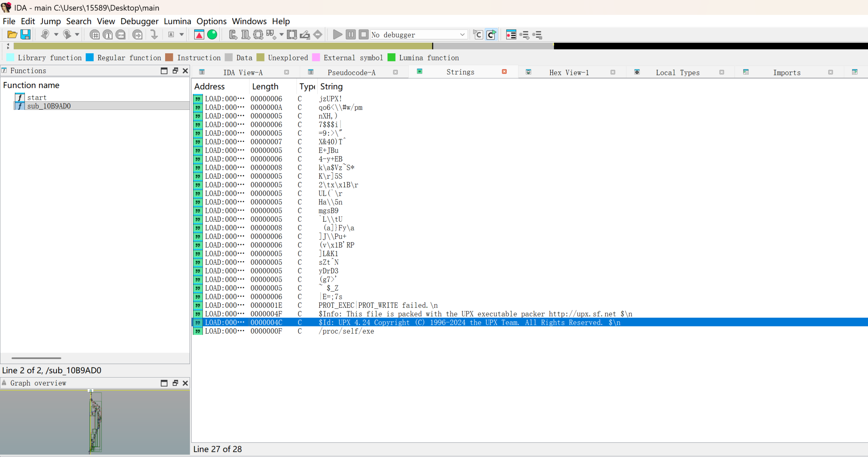Switch to the Pseudocode-A tab
The height and width of the screenshot is (457, 868).
point(351,73)
